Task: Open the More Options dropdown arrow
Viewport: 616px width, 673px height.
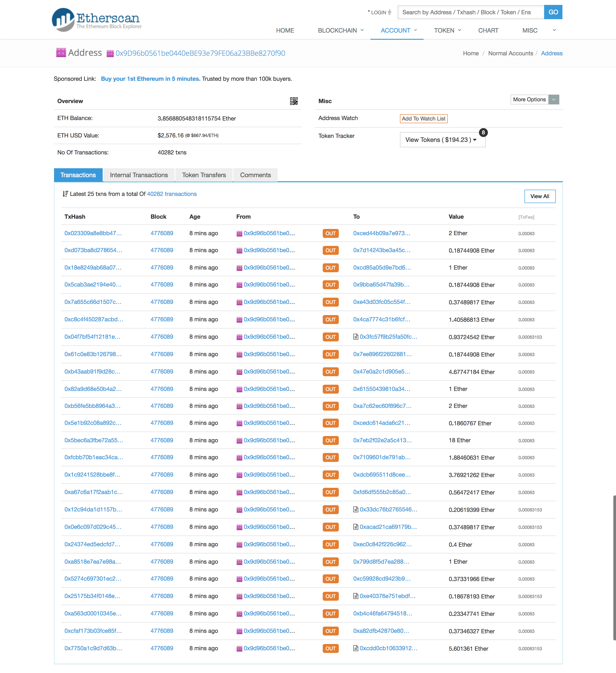Action: tap(554, 100)
